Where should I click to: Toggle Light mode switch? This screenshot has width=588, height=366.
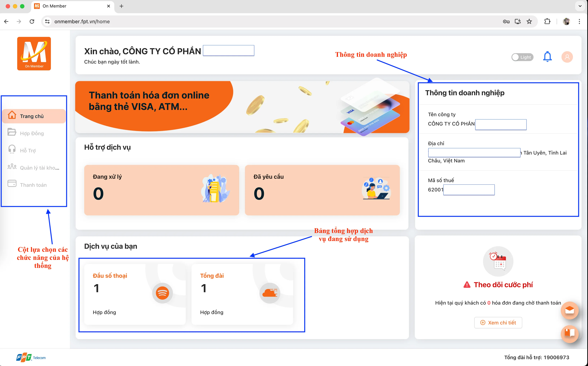(522, 57)
